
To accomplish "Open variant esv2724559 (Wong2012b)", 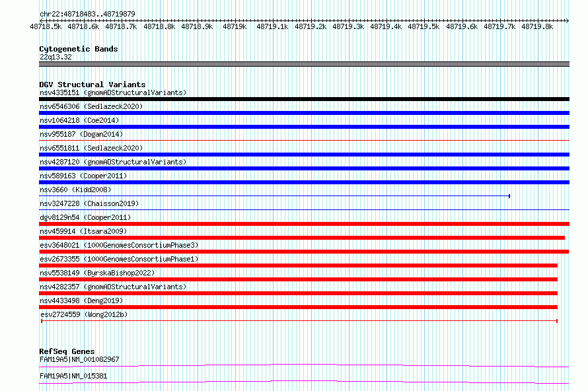I will click(x=84, y=314).
